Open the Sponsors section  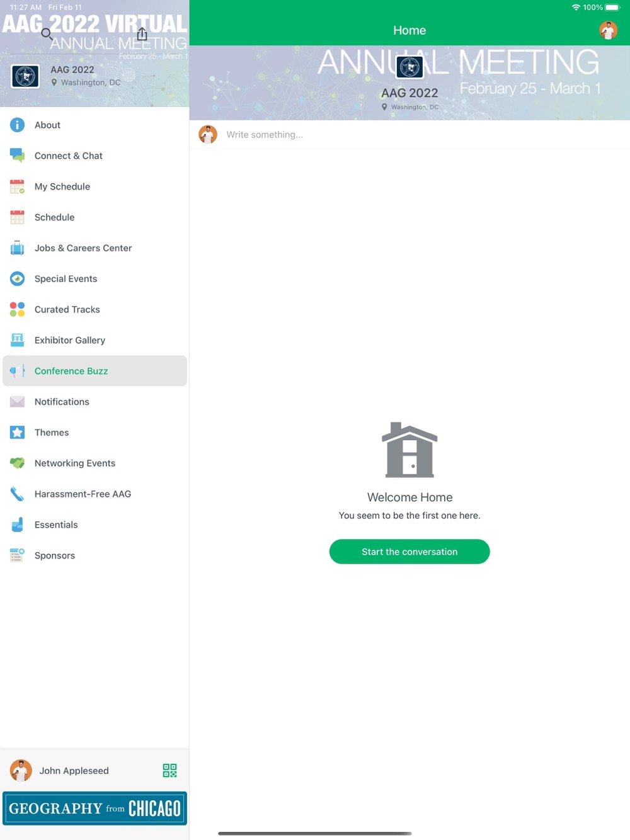pyautogui.click(x=94, y=555)
